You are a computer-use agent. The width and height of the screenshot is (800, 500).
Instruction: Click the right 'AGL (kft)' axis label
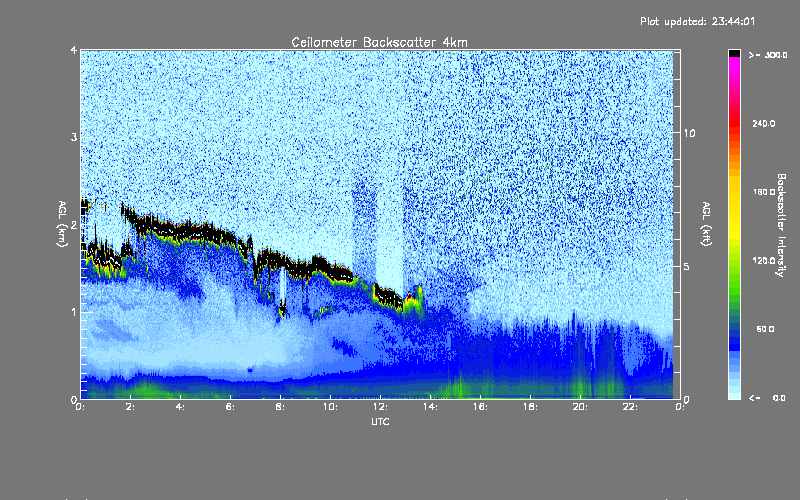(x=706, y=224)
